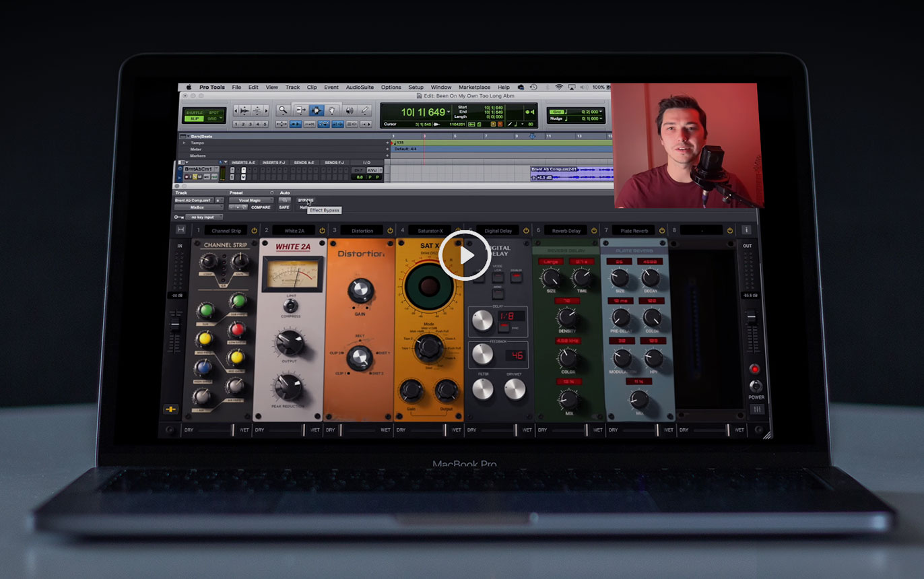This screenshot has width=924, height=579.
Task: Click the H icon beside slot 1
Action: pos(180,230)
